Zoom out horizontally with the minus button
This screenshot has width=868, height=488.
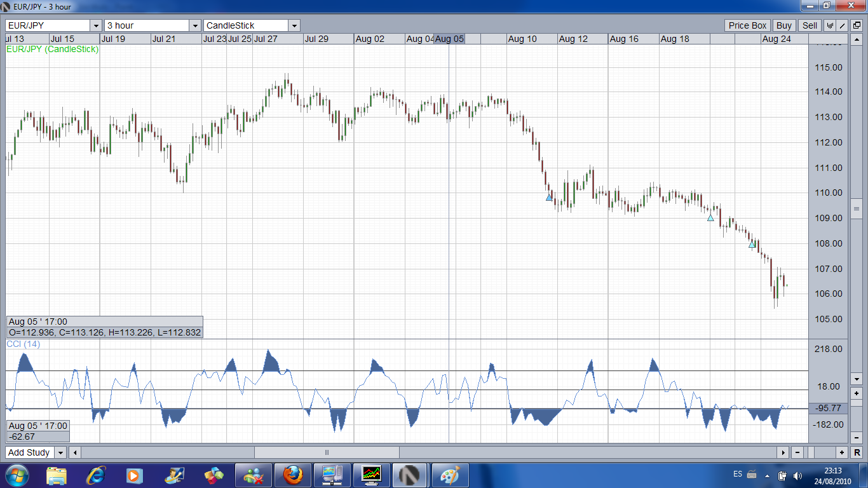coord(796,452)
